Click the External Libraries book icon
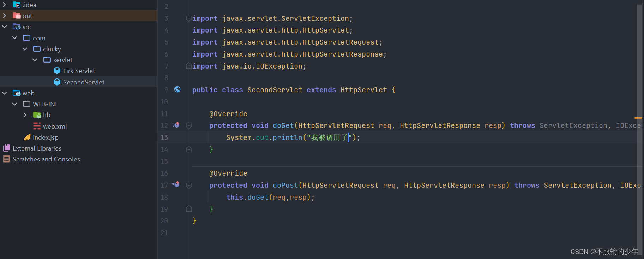Viewport: 644px width, 259px height. pyautogui.click(x=6, y=148)
